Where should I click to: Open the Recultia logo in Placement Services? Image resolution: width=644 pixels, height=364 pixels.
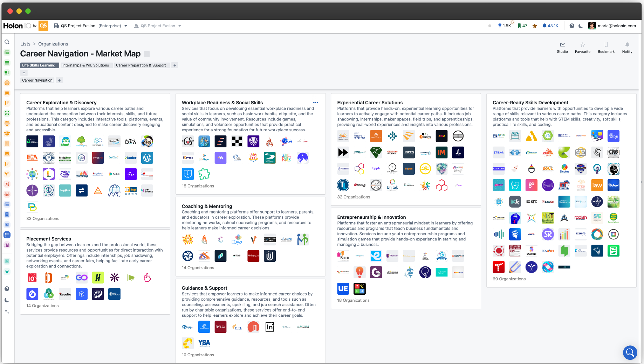(x=65, y=294)
